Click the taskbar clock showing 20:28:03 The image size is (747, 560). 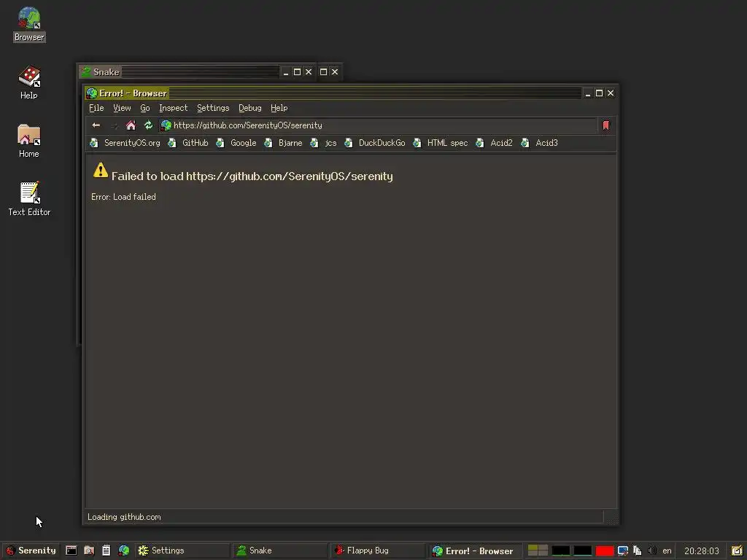pos(701,551)
